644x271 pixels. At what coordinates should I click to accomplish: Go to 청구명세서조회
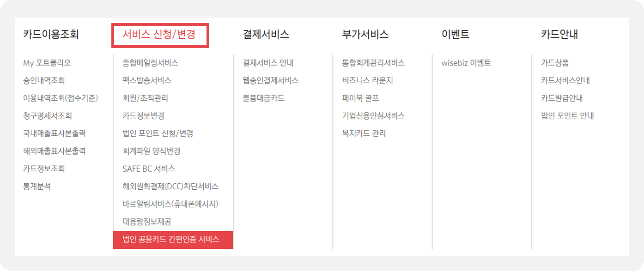coord(48,116)
